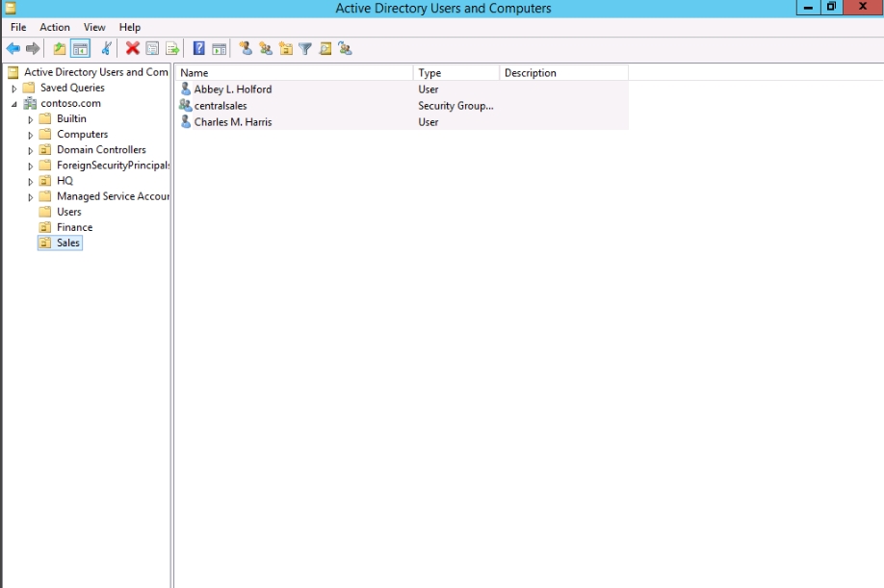Click user icon beside Charles M. Harris
The width and height of the screenshot is (884, 588).
(186, 121)
